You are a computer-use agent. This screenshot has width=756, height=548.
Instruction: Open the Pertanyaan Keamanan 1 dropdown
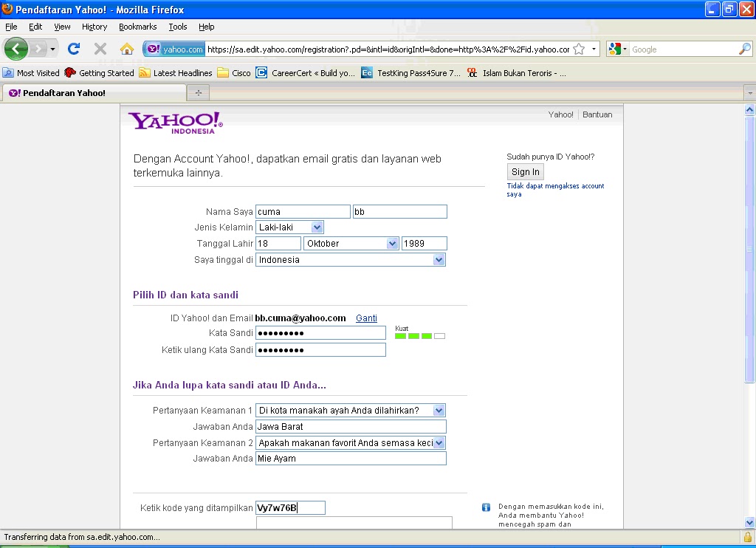pyautogui.click(x=351, y=411)
